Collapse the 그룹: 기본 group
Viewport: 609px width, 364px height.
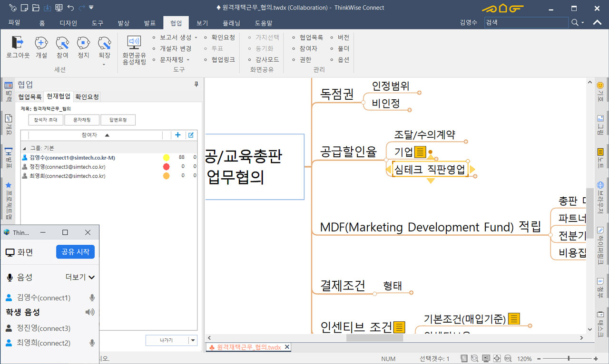point(24,148)
